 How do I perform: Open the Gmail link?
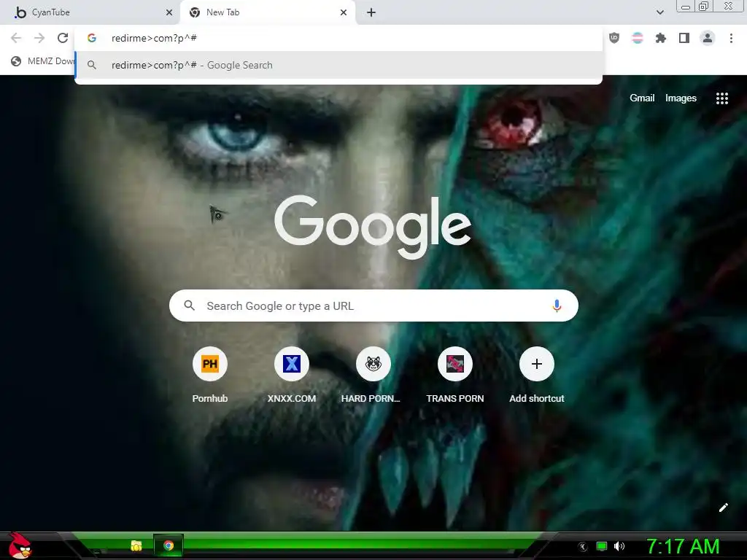click(x=642, y=98)
